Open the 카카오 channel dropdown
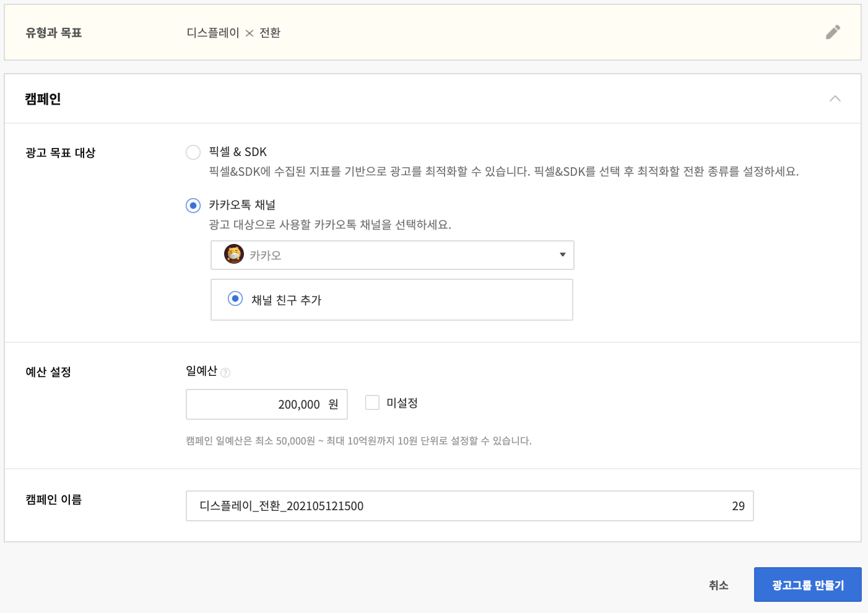 pyautogui.click(x=393, y=255)
